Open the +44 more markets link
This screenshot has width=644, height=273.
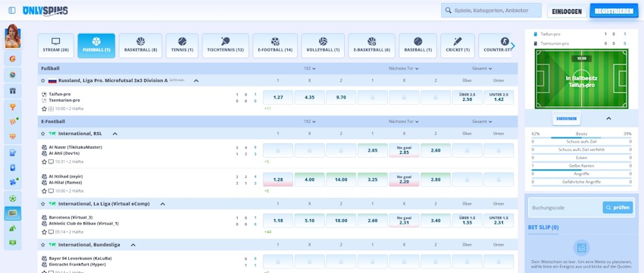pyautogui.click(x=267, y=232)
